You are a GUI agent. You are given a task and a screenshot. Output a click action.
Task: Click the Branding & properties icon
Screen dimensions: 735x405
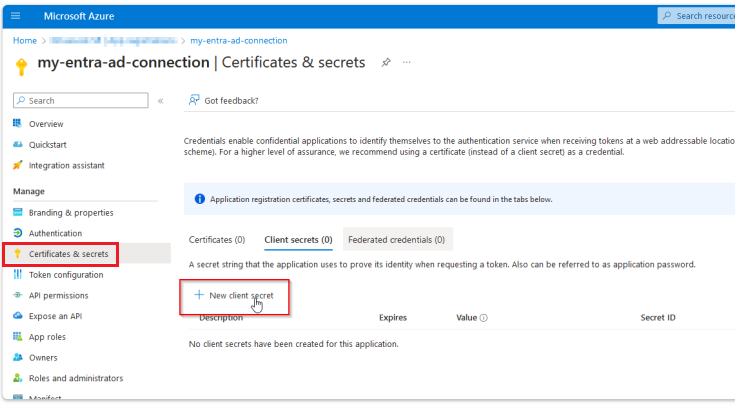pos(17,212)
